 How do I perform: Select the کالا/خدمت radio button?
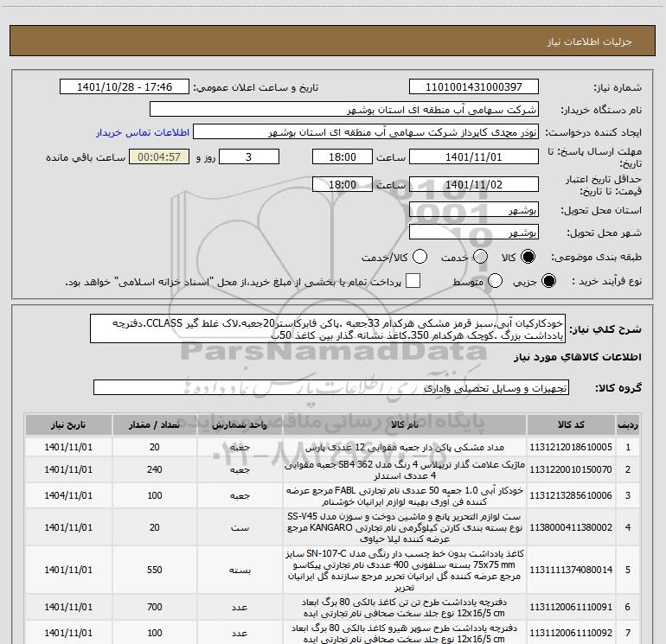coord(419,257)
